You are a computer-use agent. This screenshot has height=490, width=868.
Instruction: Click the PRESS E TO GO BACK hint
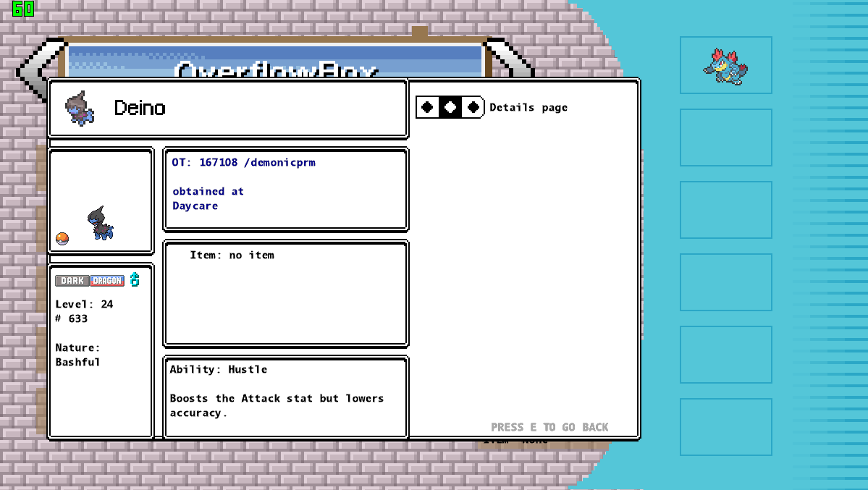[x=549, y=427]
